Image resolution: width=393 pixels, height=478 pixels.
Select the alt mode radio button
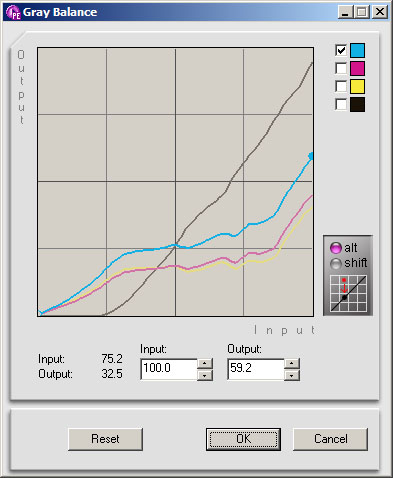point(336,248)
